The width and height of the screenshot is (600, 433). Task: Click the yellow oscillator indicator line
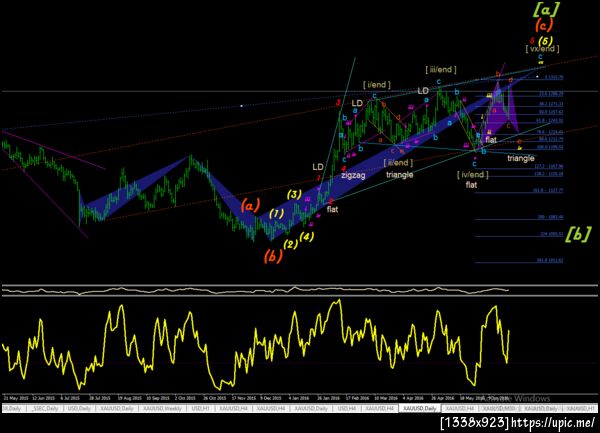(255, 344)
